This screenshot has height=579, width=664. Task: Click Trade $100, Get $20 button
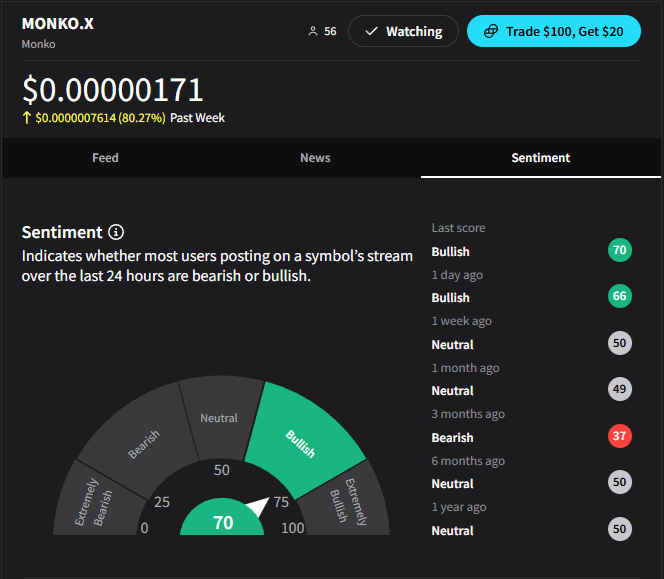tap(553, 31)
